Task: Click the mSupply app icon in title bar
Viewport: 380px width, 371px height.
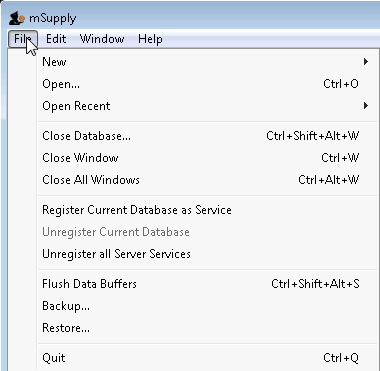Action: pos(16,18)
